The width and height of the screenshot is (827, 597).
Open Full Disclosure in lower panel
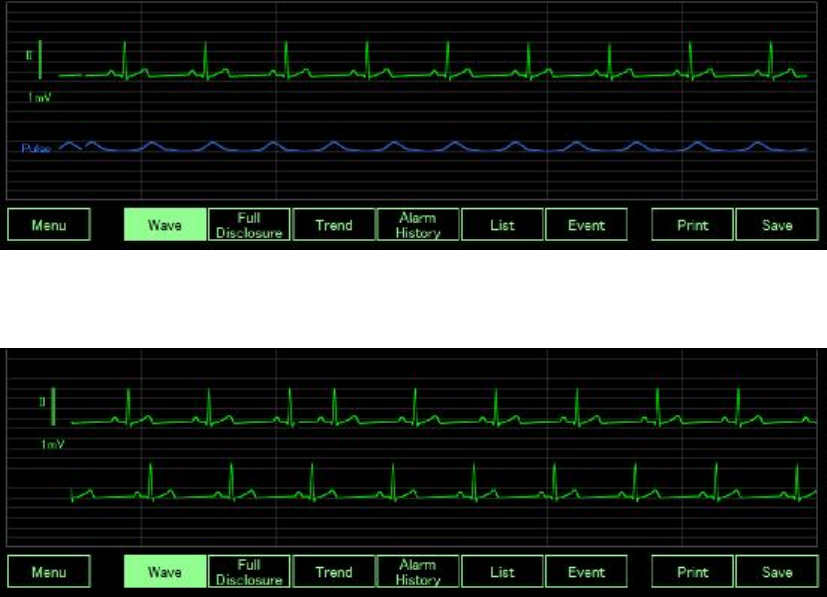point(249,572)
